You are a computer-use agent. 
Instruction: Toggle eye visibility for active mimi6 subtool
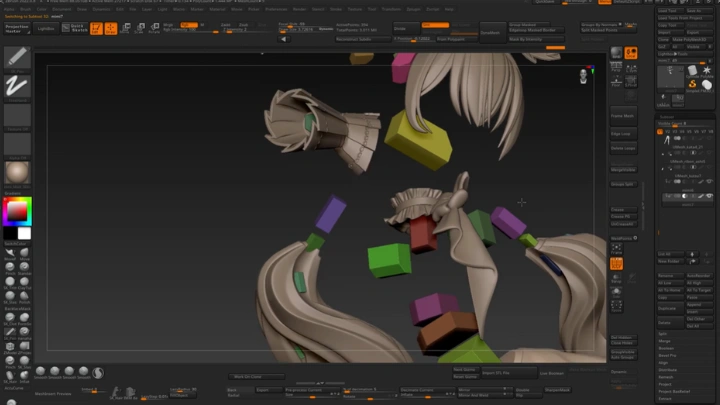coord(709,196)
